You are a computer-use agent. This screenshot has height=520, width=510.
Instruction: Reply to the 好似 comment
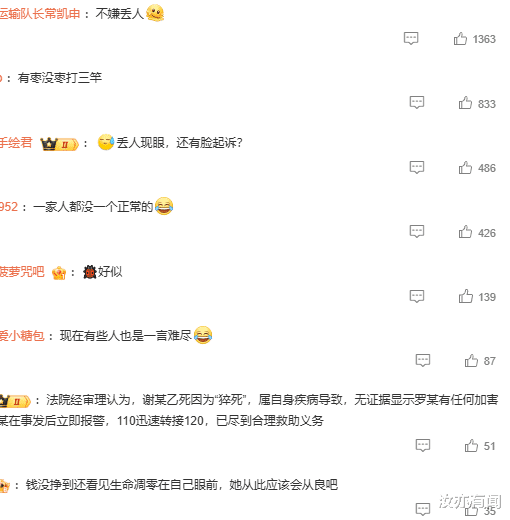(x=417, y=296)
